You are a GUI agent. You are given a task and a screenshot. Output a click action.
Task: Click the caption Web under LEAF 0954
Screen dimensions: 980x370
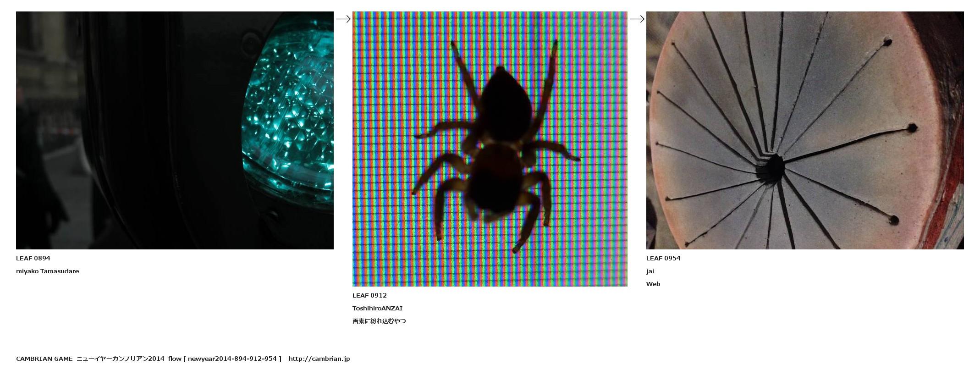653,284
